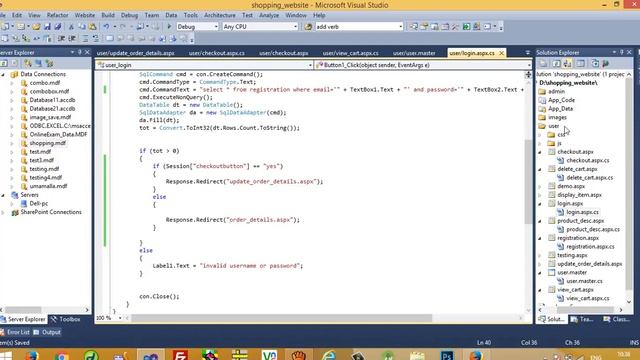Select the App_Code folder
The width and height of the screenshot is (640, 360).
[561, 100]
